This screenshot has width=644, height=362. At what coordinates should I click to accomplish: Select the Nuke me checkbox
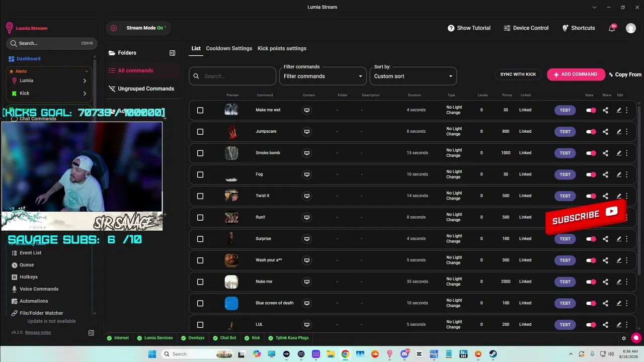click(200, 282)
